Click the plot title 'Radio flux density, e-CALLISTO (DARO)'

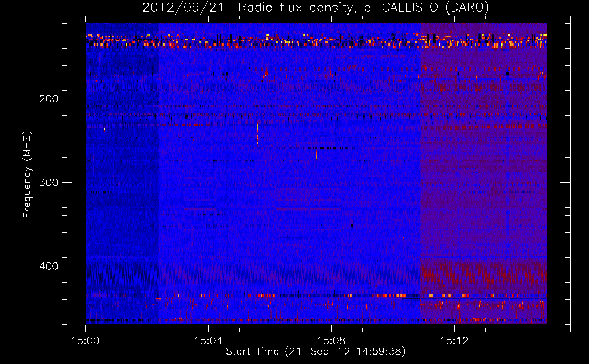point(363,7)
